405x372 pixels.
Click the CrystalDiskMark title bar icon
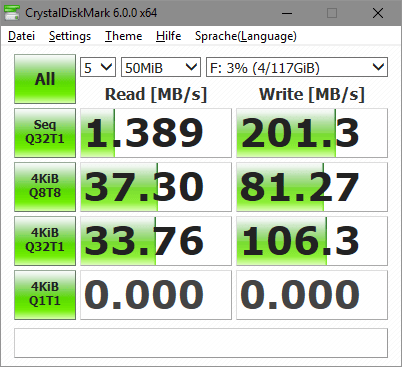(11, 13)
